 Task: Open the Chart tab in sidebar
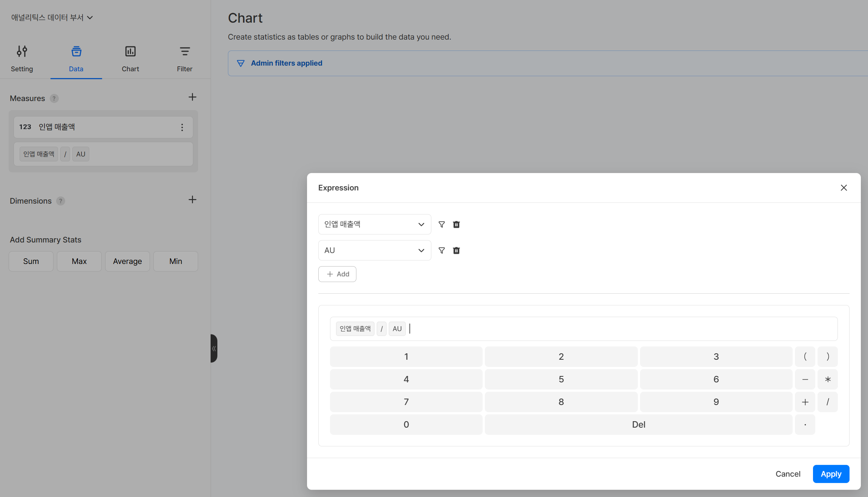pos(130,59)
